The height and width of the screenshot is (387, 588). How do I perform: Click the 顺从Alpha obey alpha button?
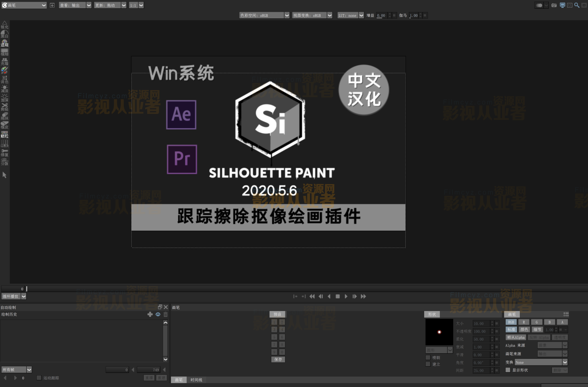(516, 337)
